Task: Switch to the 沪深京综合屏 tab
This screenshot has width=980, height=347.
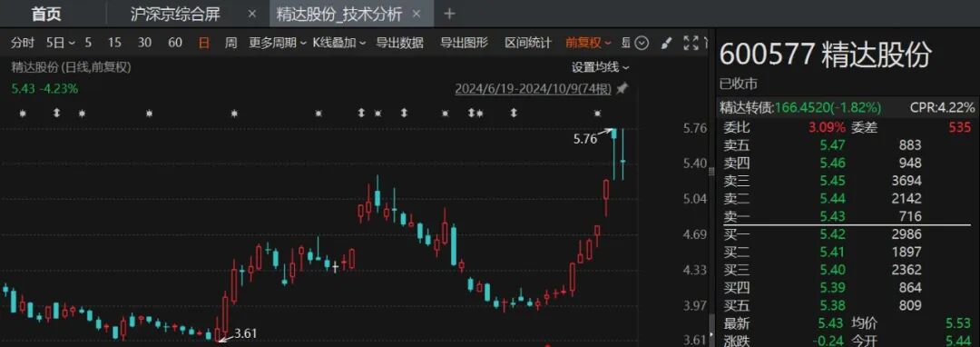Action: [175, 14]
